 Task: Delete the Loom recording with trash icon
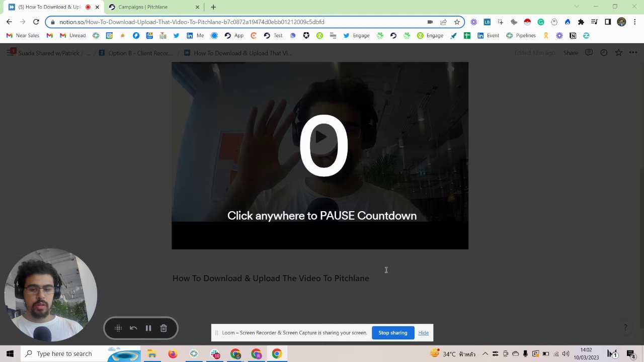[164, 328]
